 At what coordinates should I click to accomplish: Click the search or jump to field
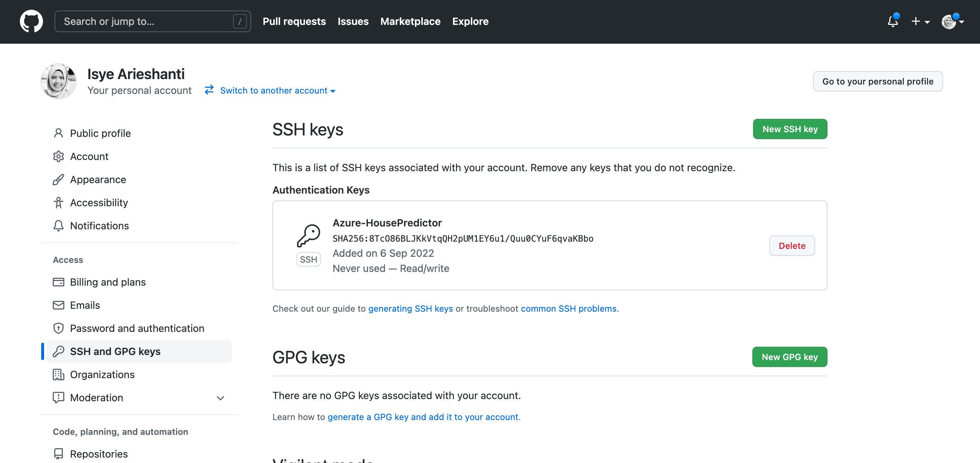point(152,21)
